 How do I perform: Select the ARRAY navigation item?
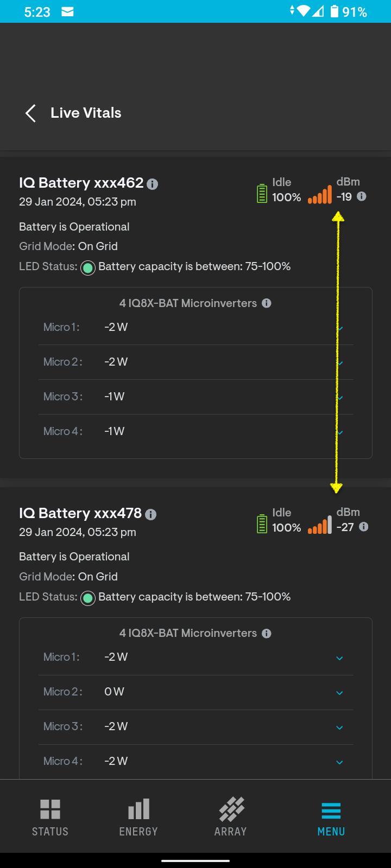[x=230, y=817]
